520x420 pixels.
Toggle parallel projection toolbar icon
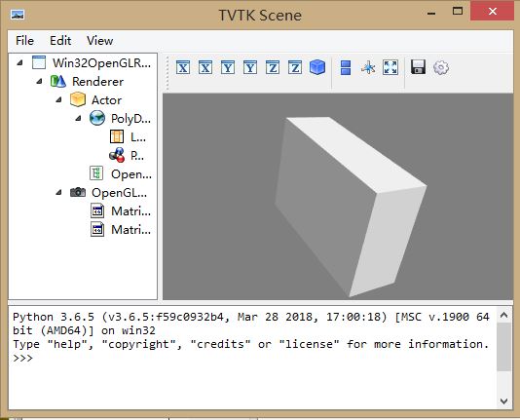[346, 67]
